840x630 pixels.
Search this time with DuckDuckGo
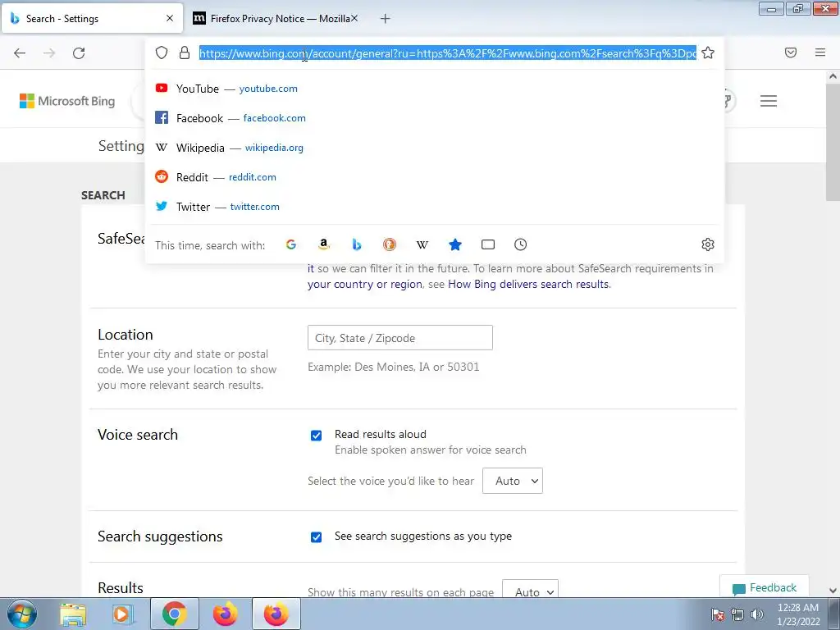pyautogui.click(x=390, y=244)
